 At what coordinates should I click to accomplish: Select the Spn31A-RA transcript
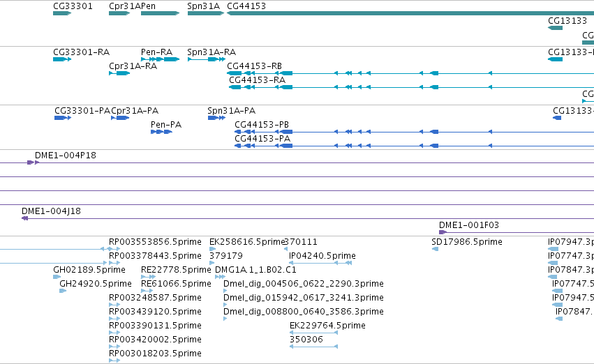coord(207,59)
